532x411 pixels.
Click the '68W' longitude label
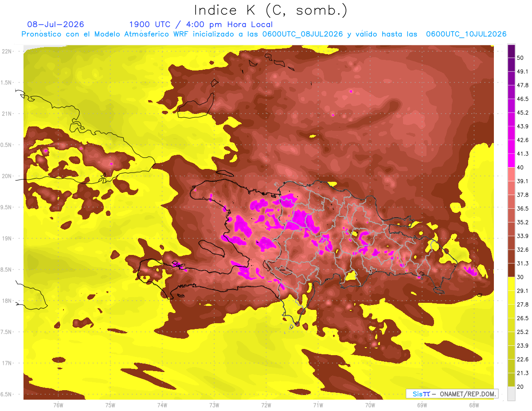coord(474,405)
